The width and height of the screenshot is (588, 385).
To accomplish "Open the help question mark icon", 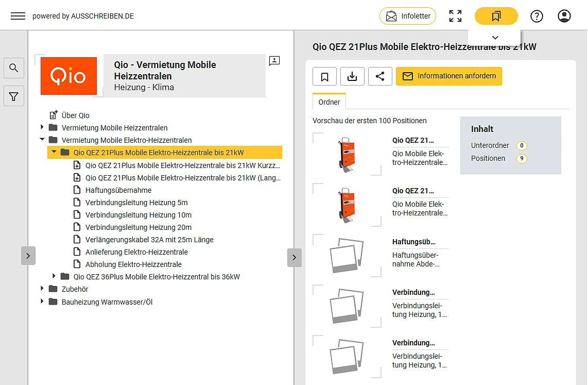I will [x=537, y=16].
